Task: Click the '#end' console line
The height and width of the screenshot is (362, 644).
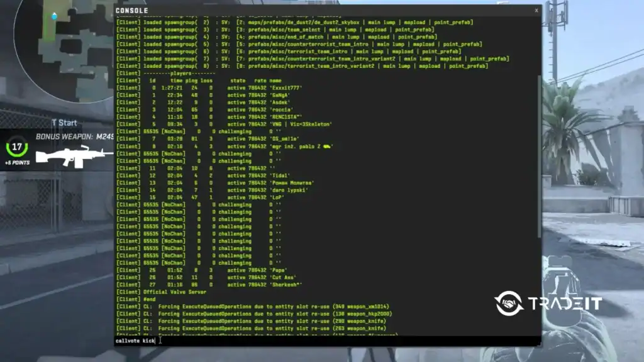Action: tap(136, 300)
